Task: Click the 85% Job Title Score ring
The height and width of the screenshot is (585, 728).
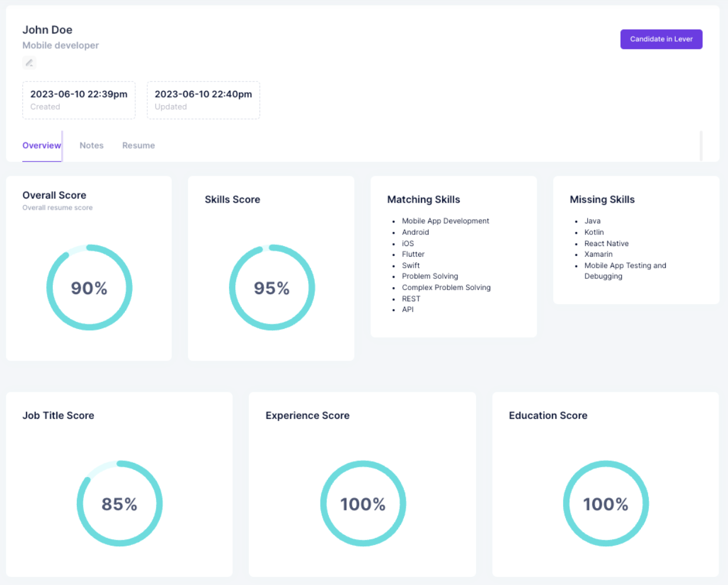Action: (120, 504)
